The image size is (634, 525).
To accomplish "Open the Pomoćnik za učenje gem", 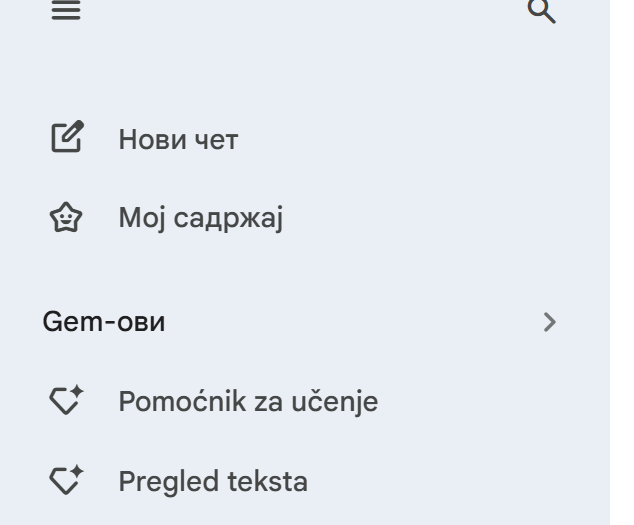I will [x=247, y=402].
